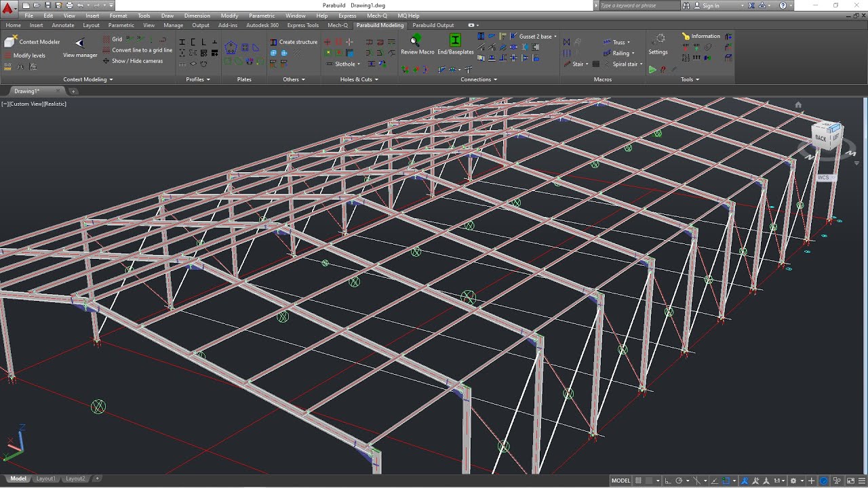
Task: Switch to the Parabuild Output ribbon tab
Action: pyautogui.click(x=433, y=25)
